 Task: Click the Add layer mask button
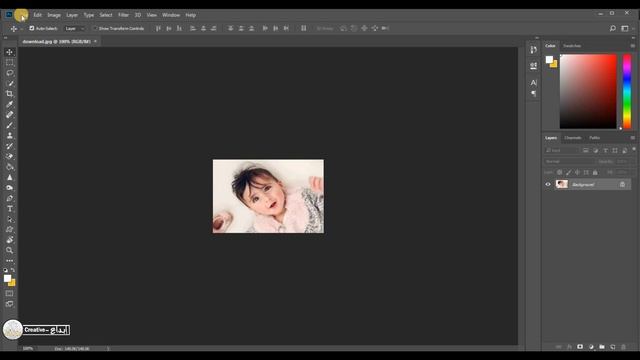point(580,347)
